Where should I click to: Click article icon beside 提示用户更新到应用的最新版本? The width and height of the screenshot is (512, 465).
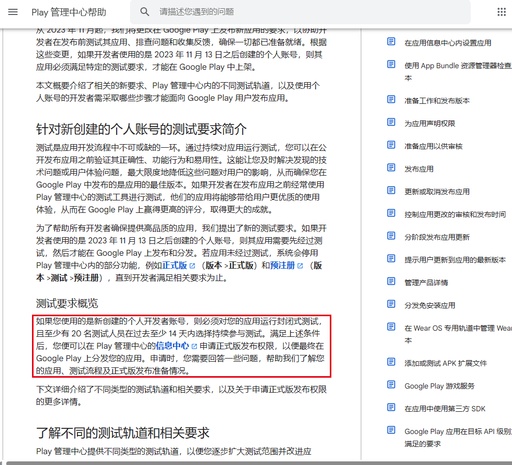[x=391, y=258]
